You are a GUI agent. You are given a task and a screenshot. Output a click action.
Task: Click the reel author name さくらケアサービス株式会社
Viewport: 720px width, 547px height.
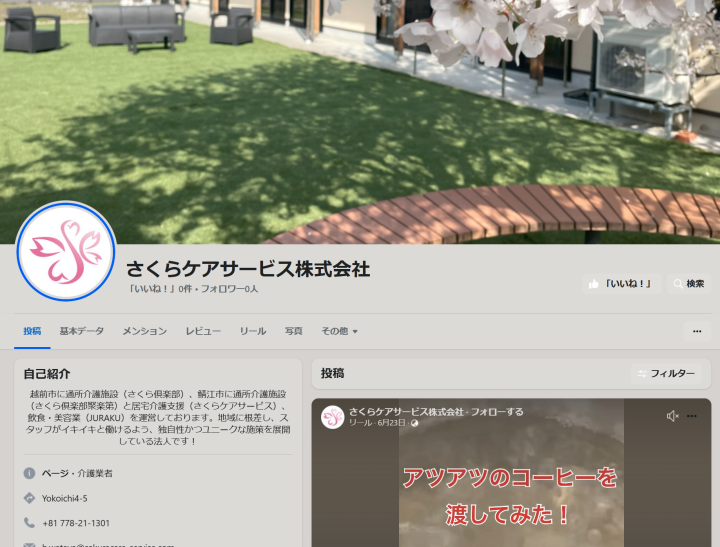click(406, 412)
